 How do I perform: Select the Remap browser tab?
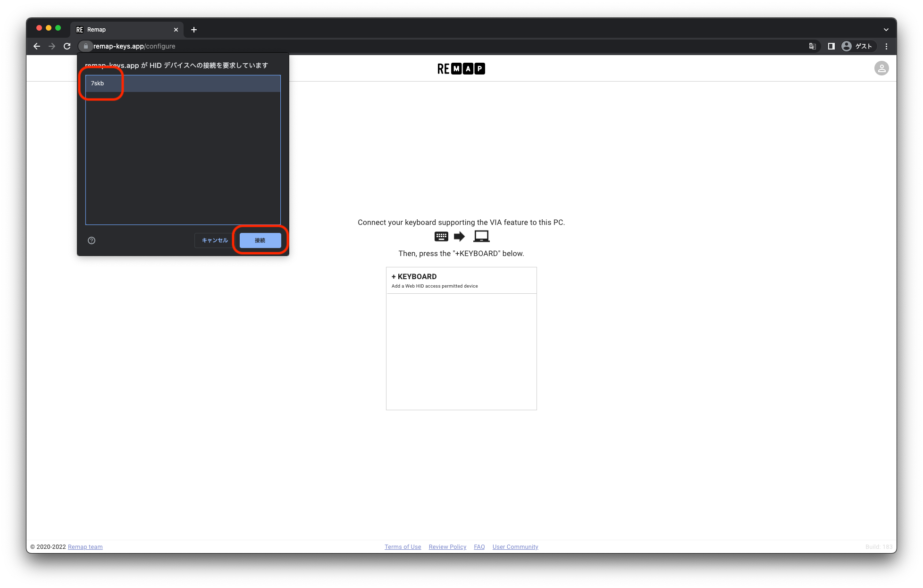point(126,30)
